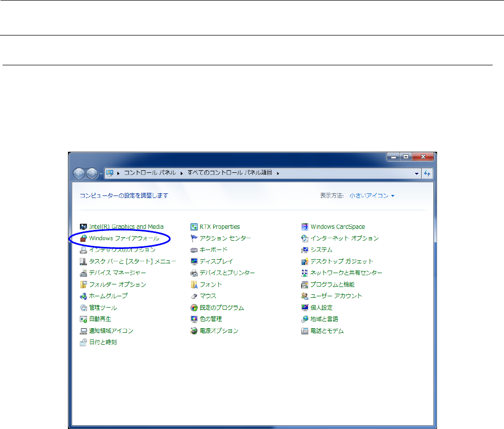
Task: Expand the address bar history dropdown arrow
Action: [x=416, y=173]
